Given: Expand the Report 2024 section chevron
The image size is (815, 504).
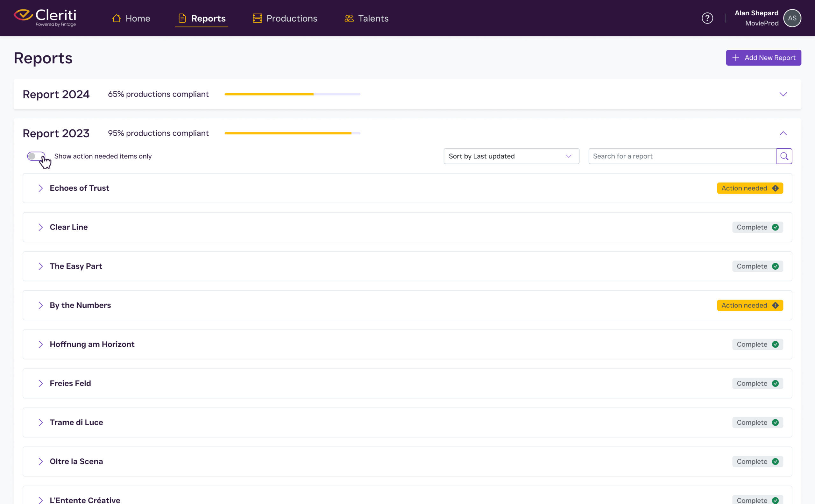Looking at the screenshot, I should pos(783,94).
